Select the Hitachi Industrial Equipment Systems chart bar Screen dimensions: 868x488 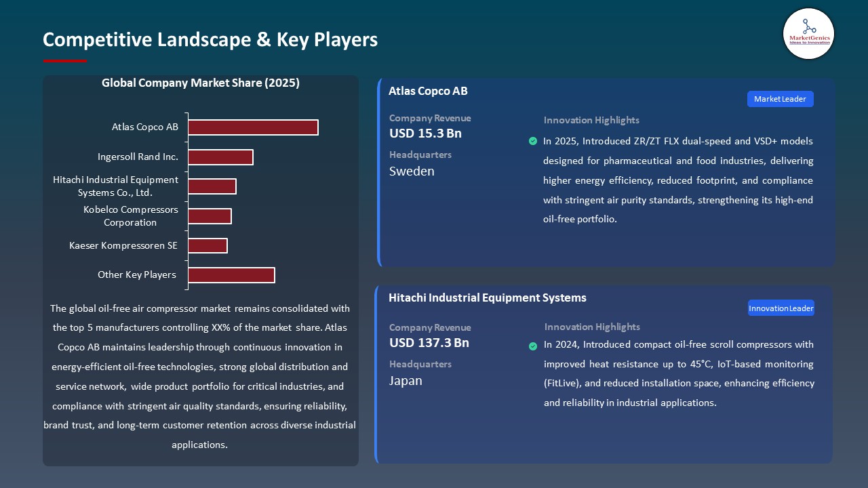pos(212,186)
